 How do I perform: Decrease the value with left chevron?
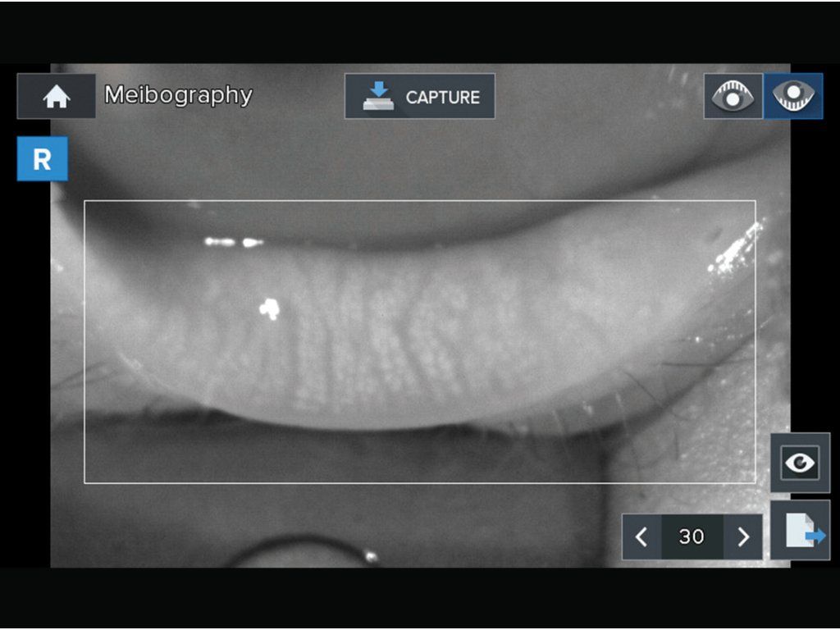[641, 536]
